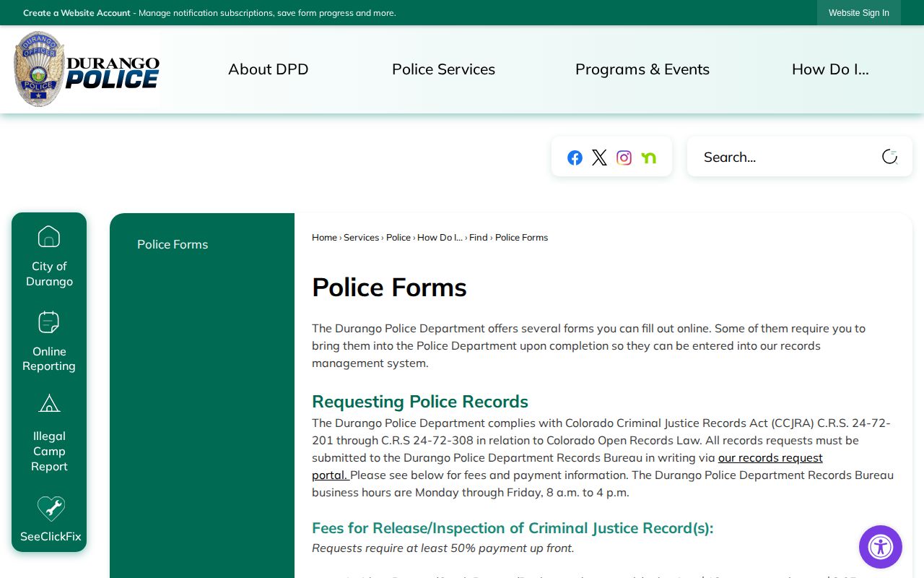This screenshot has height=578, width=924.
Task: Click the Police Forms page title
Action: [x=389, y=288]
